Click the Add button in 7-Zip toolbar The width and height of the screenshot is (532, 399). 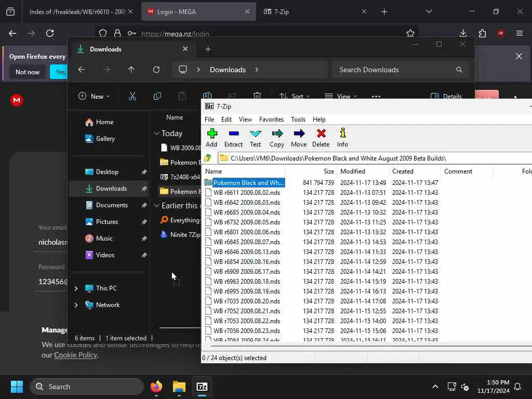tap(212, 138)
